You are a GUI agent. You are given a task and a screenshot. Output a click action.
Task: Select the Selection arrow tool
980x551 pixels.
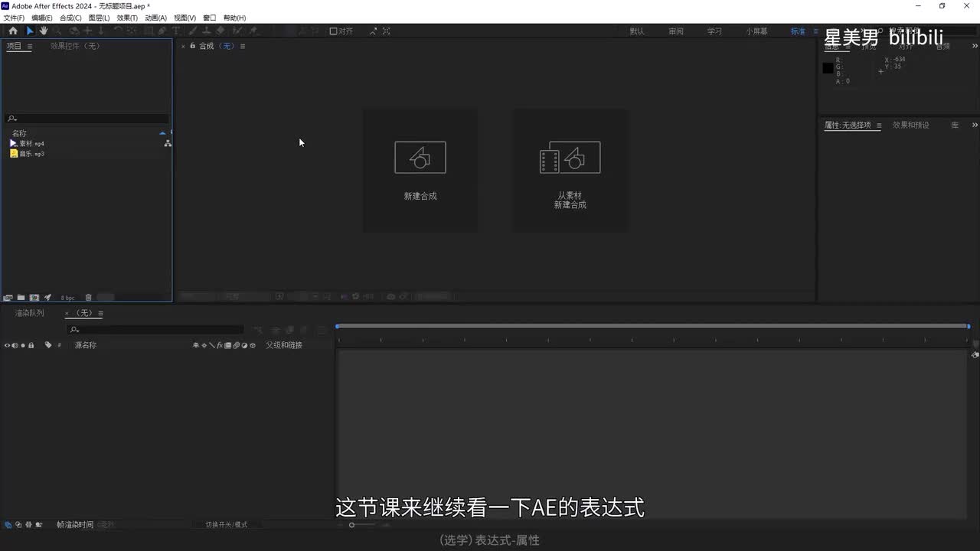click(x=30, y=31)
